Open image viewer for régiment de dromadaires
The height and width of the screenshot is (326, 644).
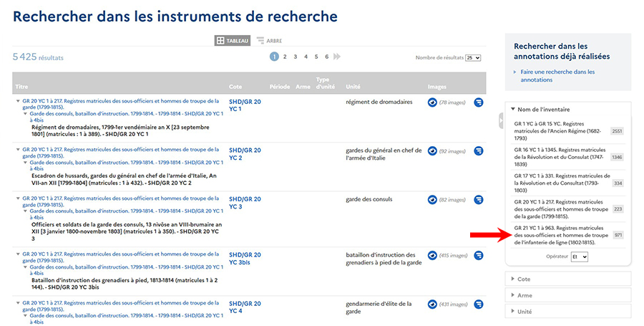tap(432, 102)
